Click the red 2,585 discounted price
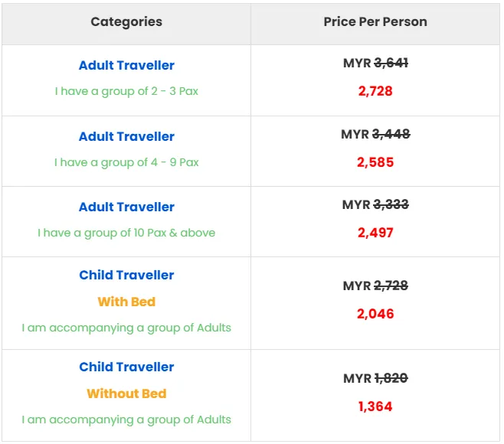 (375, 162)
